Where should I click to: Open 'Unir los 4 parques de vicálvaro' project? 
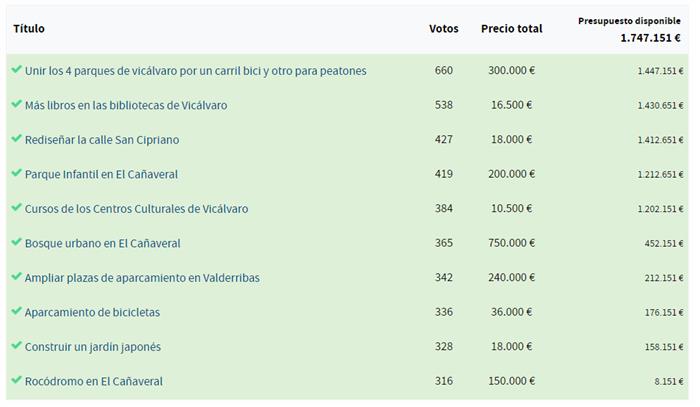pos(195,71)
